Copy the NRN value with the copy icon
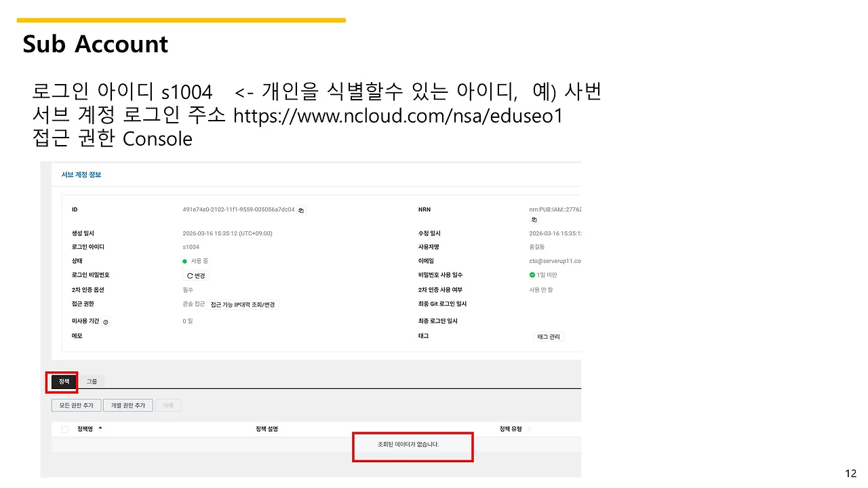This screenshot has height=488, width=868. pyautogui.click(x=534, y=220)
